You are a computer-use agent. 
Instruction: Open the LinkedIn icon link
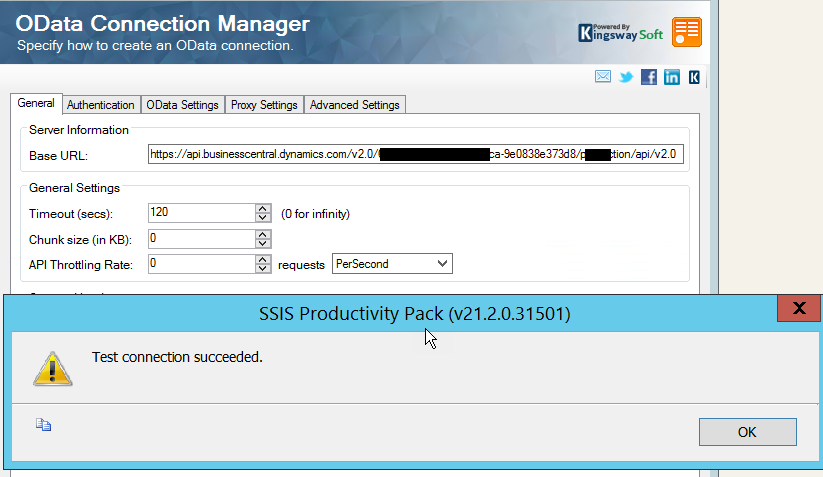672,77
